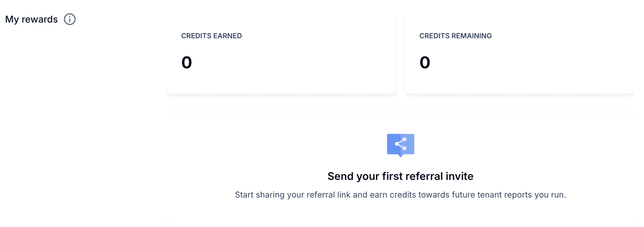Select the zero value under Credits Earned
The height and width of the screenshot is (227, 644).
187,62
